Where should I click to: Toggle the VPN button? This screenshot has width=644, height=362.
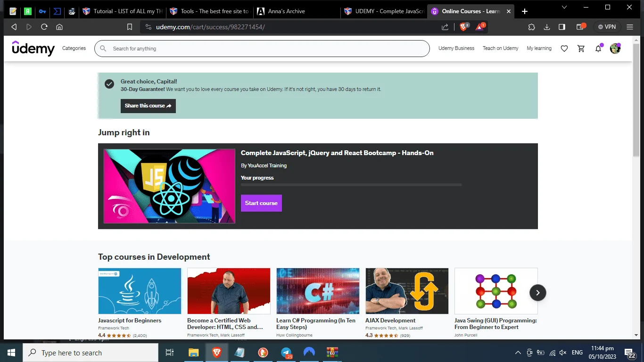[x=607, y=27]
